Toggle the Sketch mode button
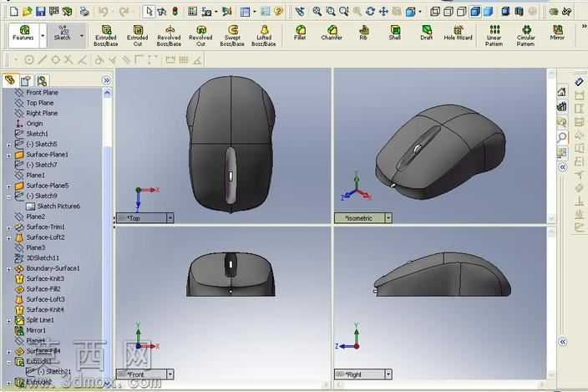Image resolution: width=588 pixels, height=392 pixels. click(63, 33)
